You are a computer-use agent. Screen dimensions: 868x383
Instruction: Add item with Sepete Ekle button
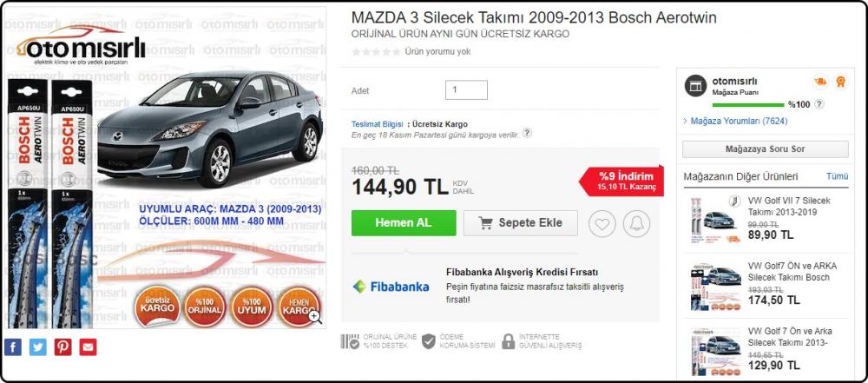520,223
